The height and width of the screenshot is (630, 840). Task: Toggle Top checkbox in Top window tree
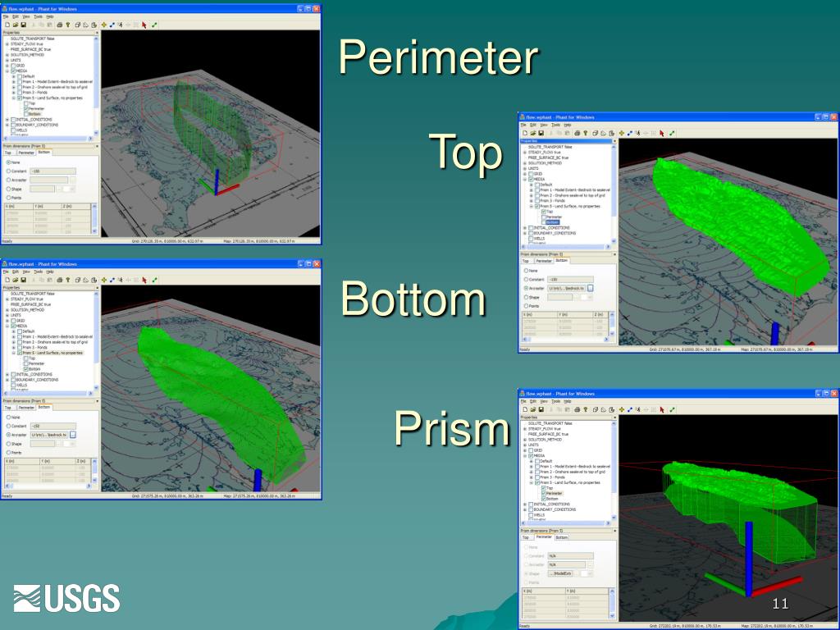(543, 212)
